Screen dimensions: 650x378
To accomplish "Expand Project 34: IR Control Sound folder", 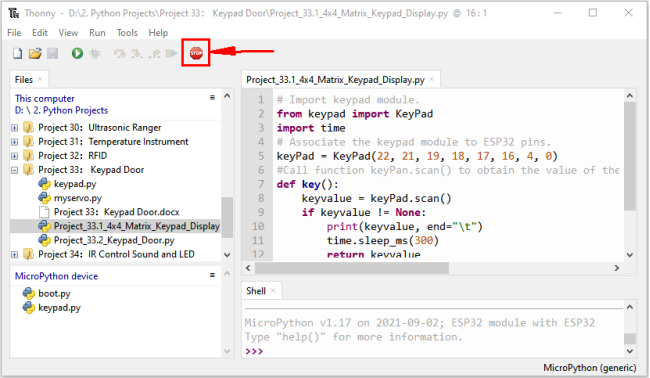I will [15, 254].
